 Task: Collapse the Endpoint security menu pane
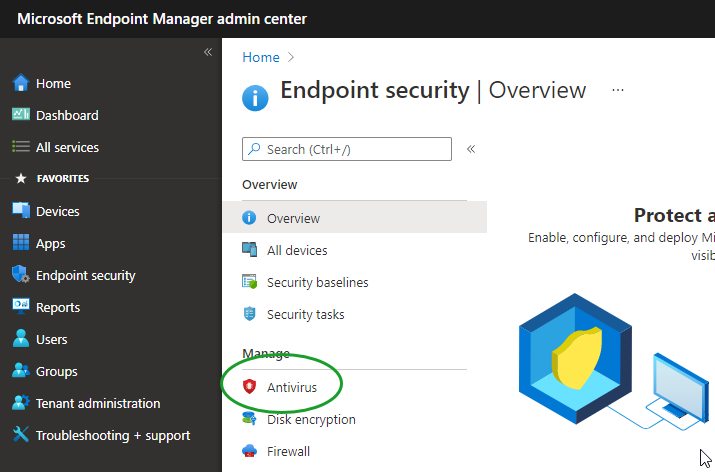[471, 149]
